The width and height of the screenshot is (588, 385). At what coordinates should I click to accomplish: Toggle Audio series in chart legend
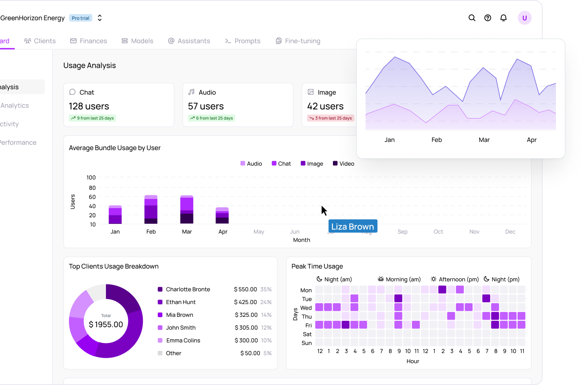click(251, 164)
